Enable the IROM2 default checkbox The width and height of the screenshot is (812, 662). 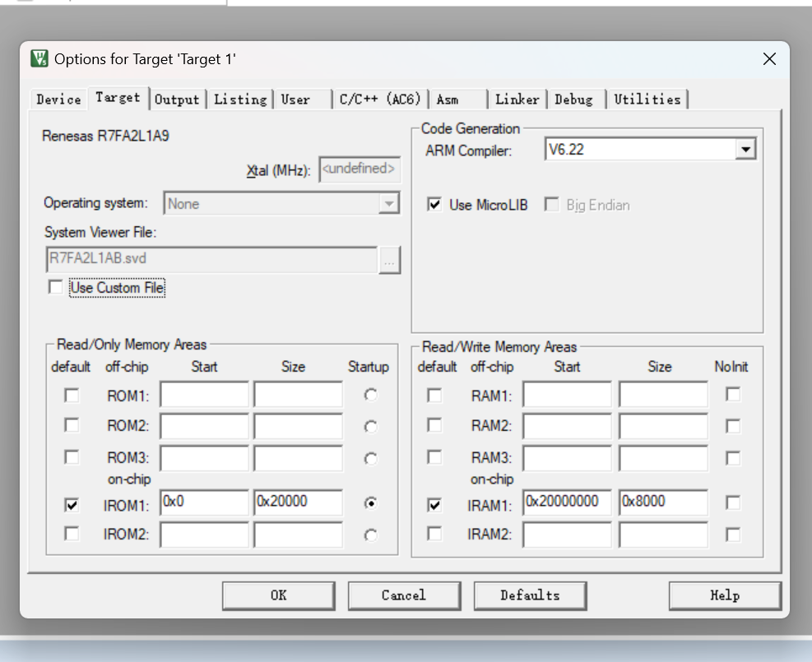click(x=72, y=534)
